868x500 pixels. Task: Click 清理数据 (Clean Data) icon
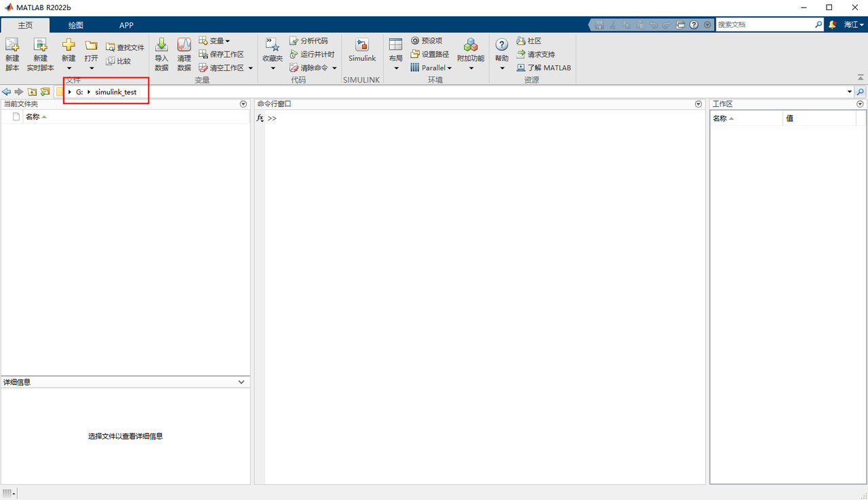pos(184,54)
